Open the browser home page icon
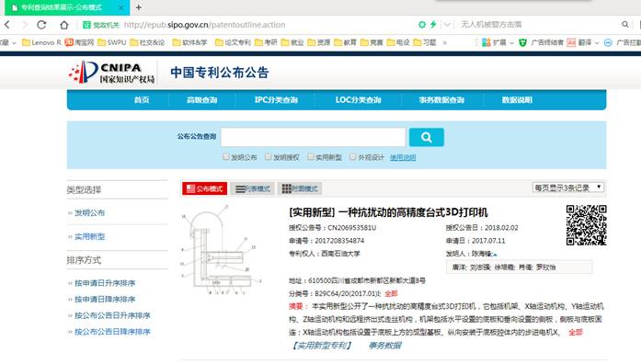This screenshot has width=641, height=364. coord(64,25)
